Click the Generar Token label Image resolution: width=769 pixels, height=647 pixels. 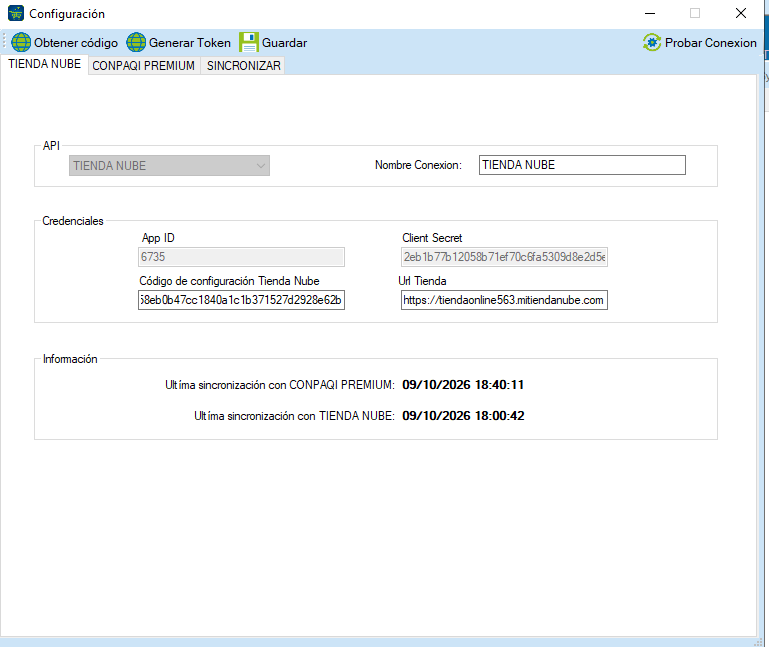click(x=190, y=43)
